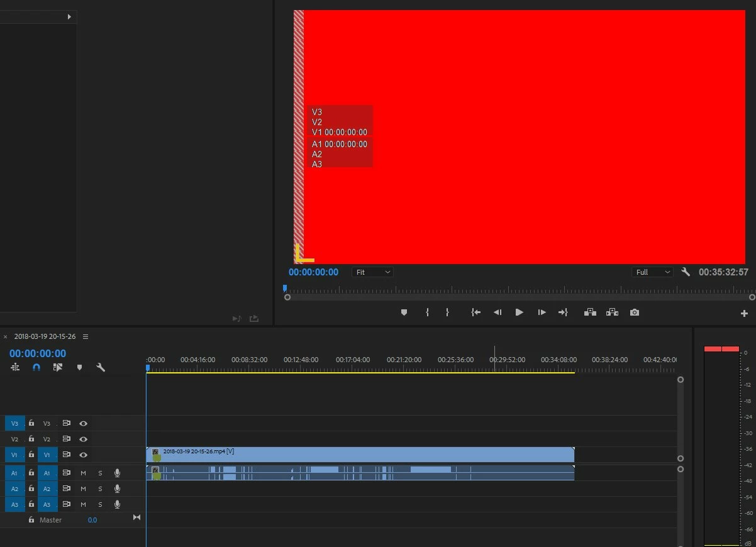
Task: Open sequence panel hamburger menu
Action: click(86, 336)
